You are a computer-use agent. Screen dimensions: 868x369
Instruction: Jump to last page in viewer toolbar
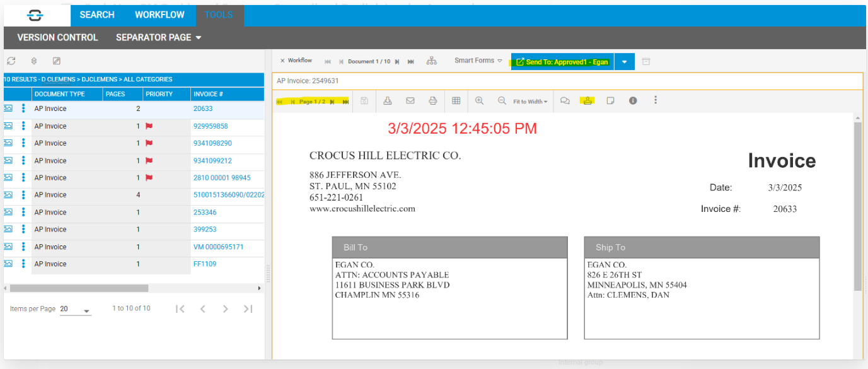pyautogui.click(x=345, y=102)
